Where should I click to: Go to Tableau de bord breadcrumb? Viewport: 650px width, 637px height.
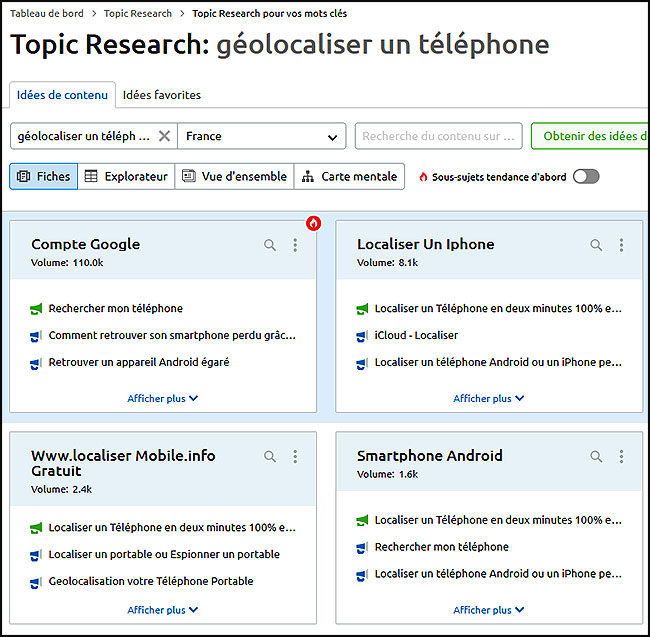coord(47,13)
